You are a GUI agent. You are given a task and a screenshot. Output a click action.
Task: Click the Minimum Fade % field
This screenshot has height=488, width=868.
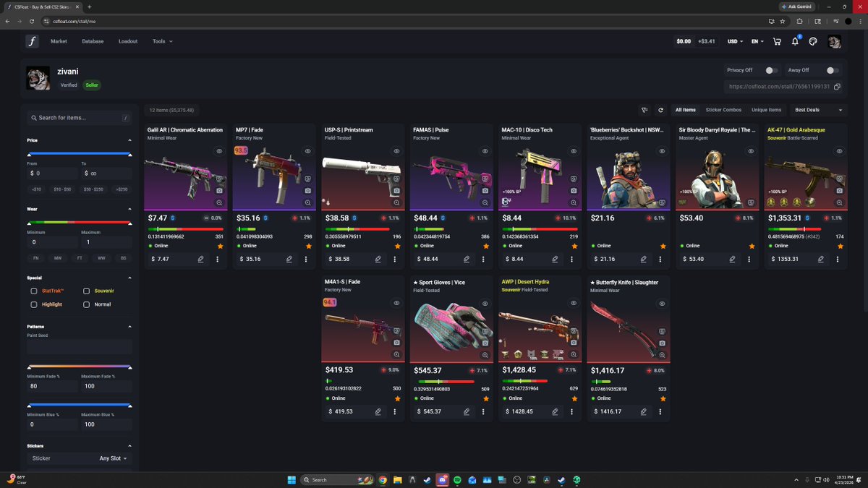(x=53, y=386)
